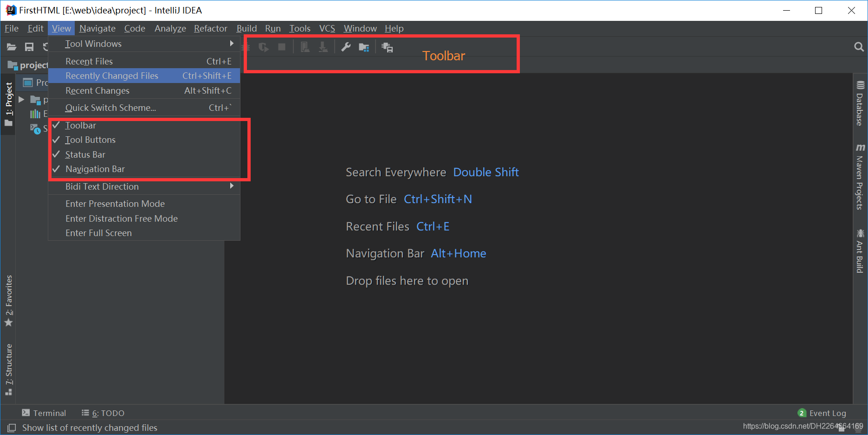Open the AVD Manager phone icon
868x435 pixels.
tap(305, 47)
